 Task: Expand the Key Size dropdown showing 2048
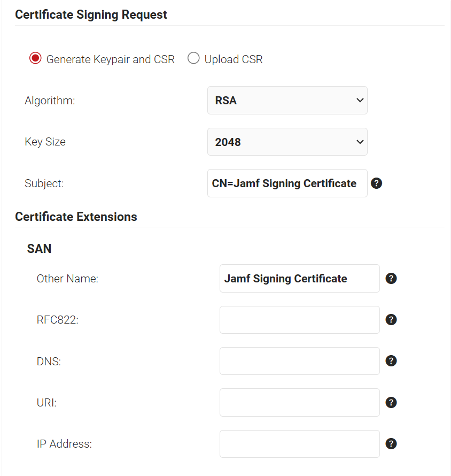click(x=287, y=142)
